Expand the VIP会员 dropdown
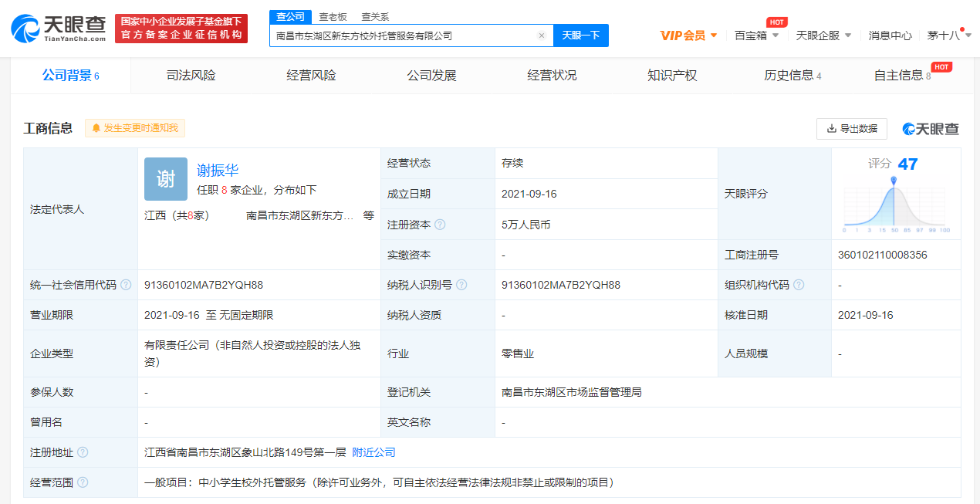This screenshot has height=504, width=980. click(x=688, y=36)
